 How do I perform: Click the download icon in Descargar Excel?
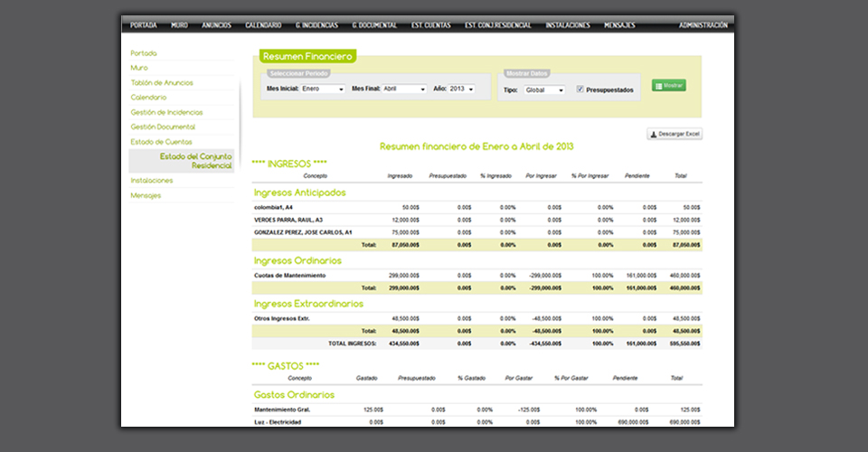tap(653, 135)
